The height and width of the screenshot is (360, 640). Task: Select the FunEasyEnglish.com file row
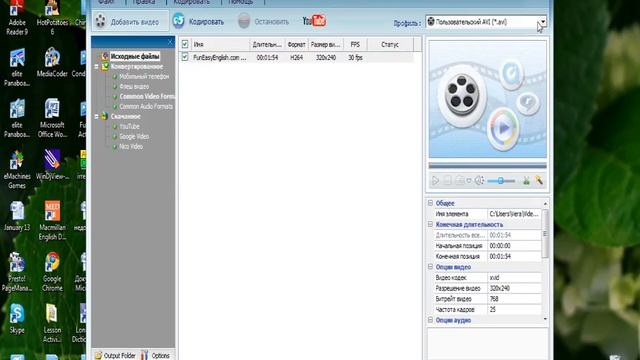(296, 58)
